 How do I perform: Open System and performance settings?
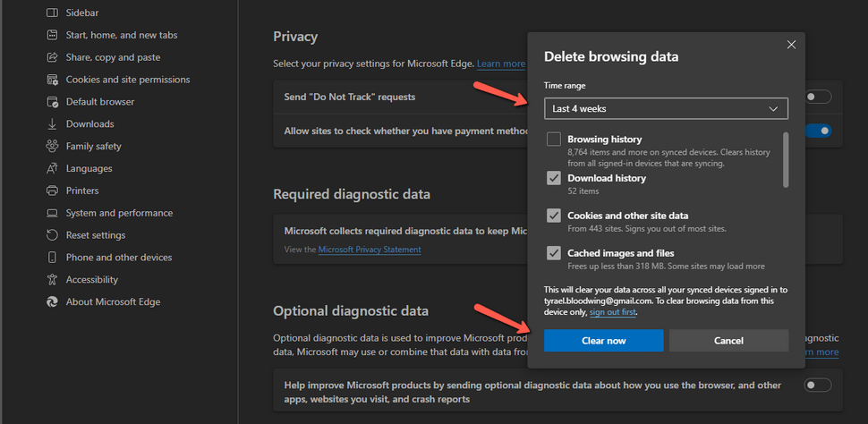(119, 213)
